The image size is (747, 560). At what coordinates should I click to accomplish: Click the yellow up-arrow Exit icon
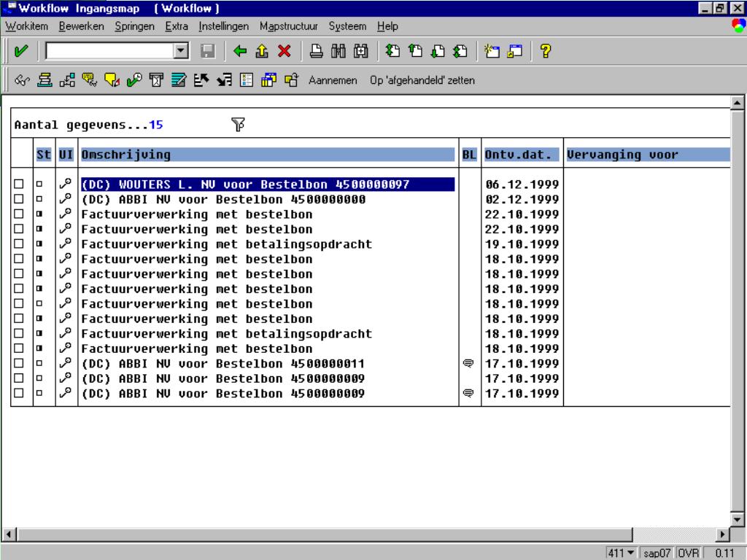262,51
